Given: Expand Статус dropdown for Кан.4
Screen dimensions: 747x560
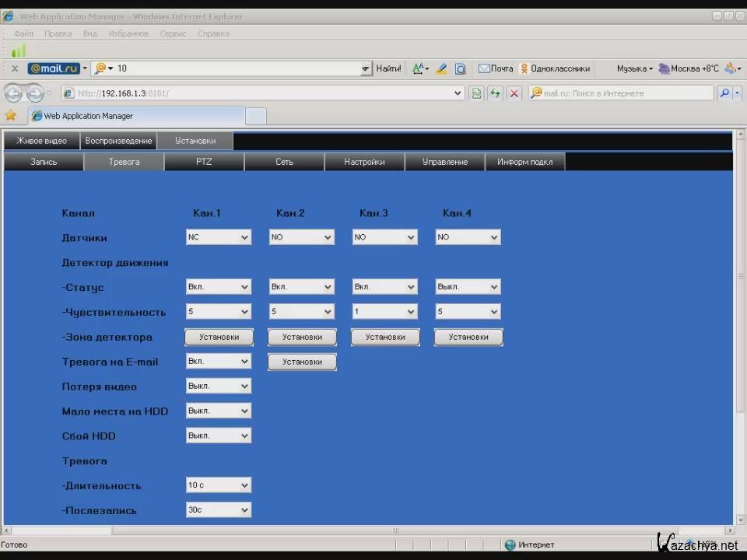Looking at the screenshot, I should pos(468,287).
